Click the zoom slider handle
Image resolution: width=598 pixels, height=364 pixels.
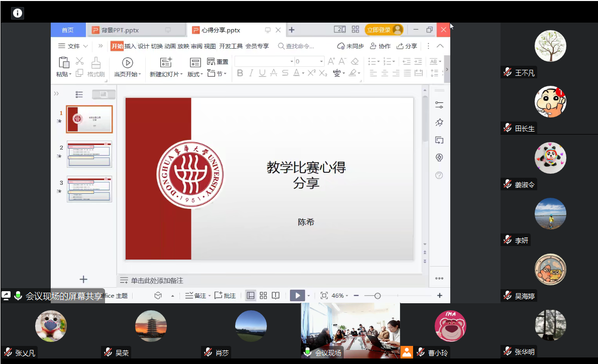point(377,296)
